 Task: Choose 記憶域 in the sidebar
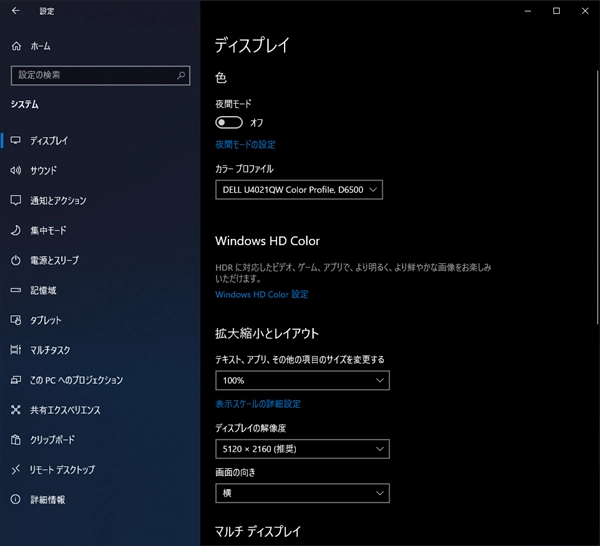point(43,290)
